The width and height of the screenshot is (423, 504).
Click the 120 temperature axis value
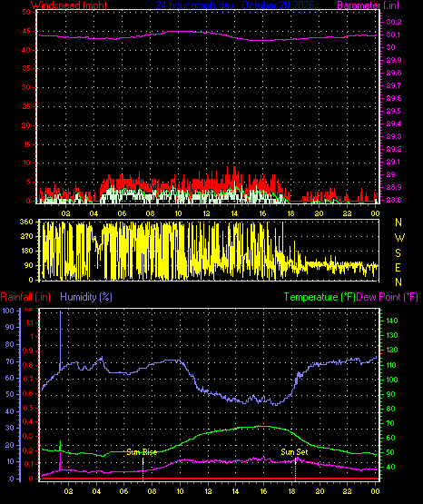point(392,350)
